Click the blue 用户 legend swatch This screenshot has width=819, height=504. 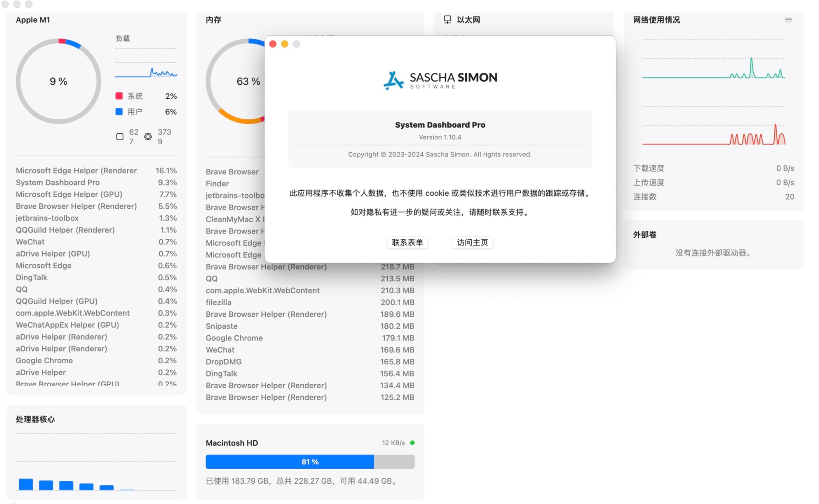click(x=119, y=112)
